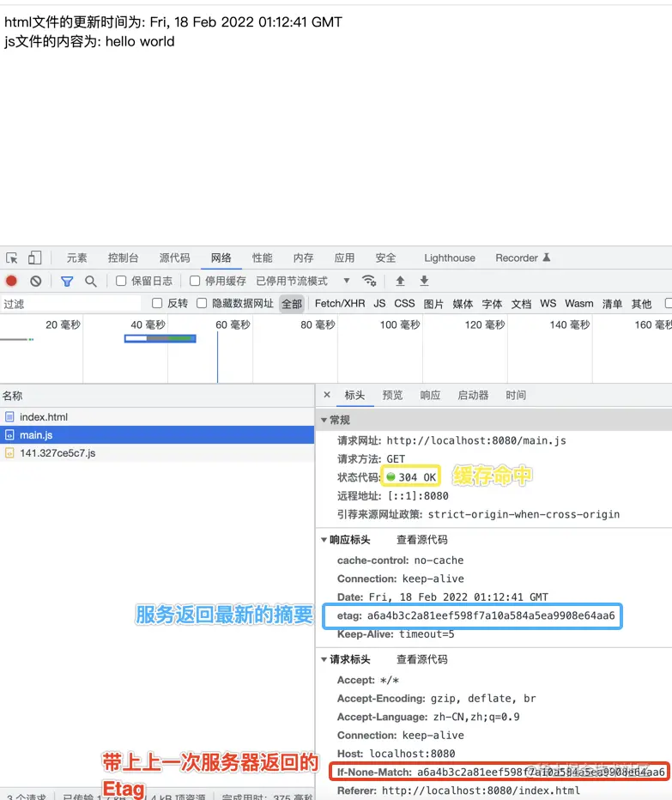Focus the 过滤 filter input field

(71, 304)
